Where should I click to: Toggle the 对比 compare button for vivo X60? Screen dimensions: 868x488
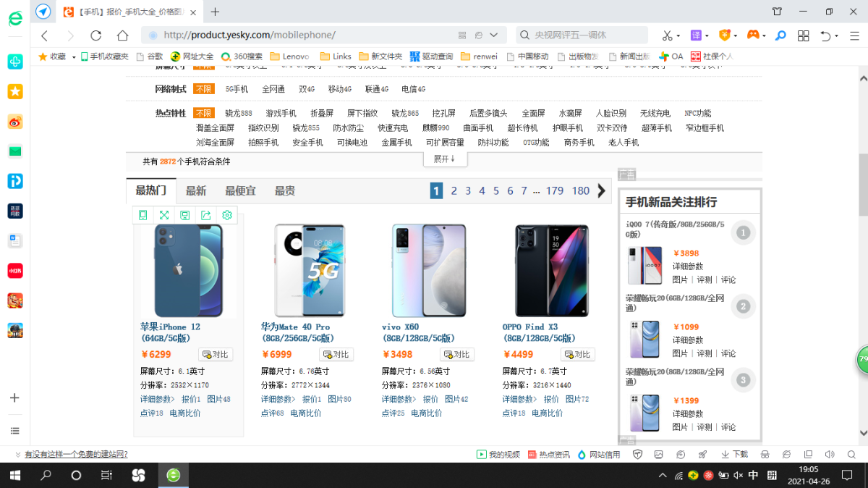457,355
